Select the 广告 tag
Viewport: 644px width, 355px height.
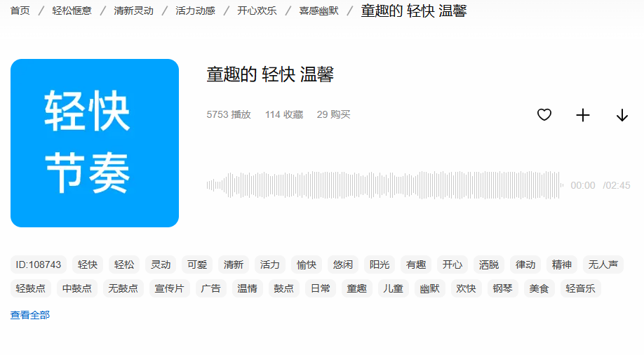point(210,288)
